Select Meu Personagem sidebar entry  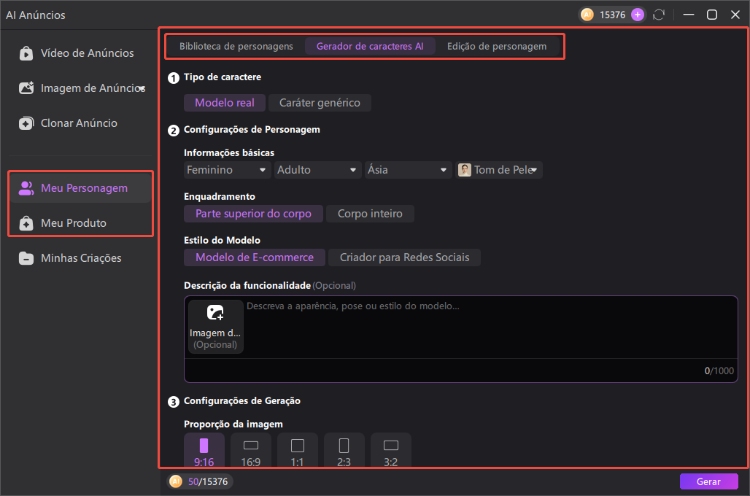coord(80,188)
